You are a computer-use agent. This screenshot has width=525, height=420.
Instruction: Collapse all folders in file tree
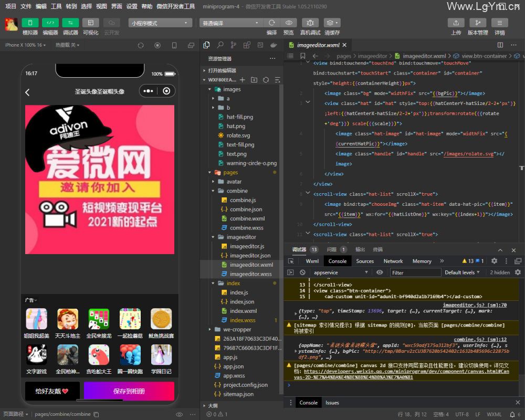pyautogui.click(x=278, y=80)
